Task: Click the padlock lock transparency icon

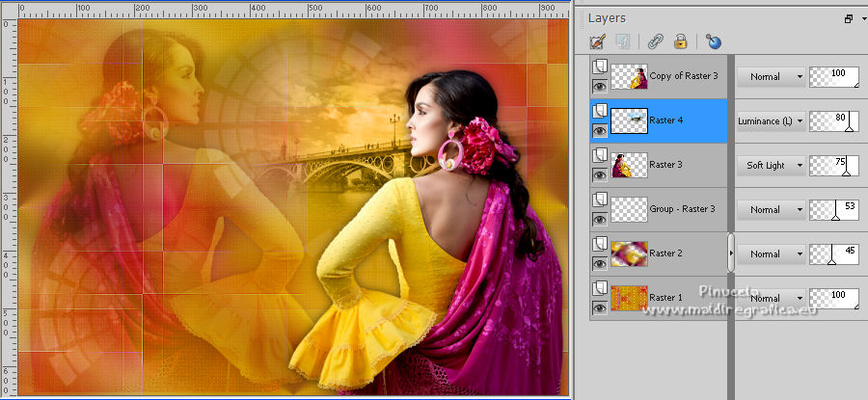Action: point(680,41)
